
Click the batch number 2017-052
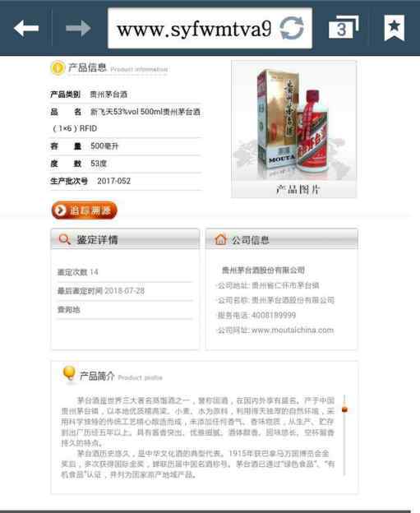tap(113, 181)
